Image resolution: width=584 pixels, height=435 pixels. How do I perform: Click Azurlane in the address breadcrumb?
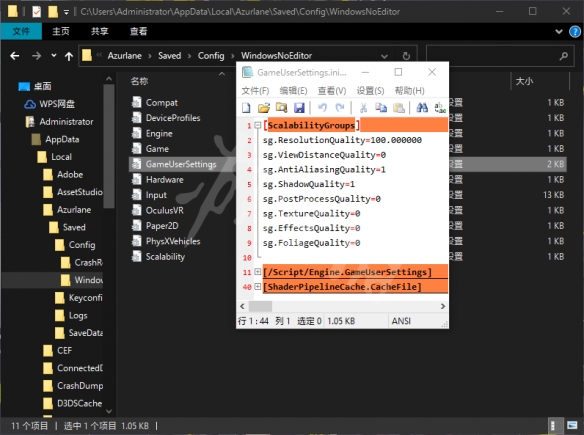pyautogui.click(x=124, y=56)
